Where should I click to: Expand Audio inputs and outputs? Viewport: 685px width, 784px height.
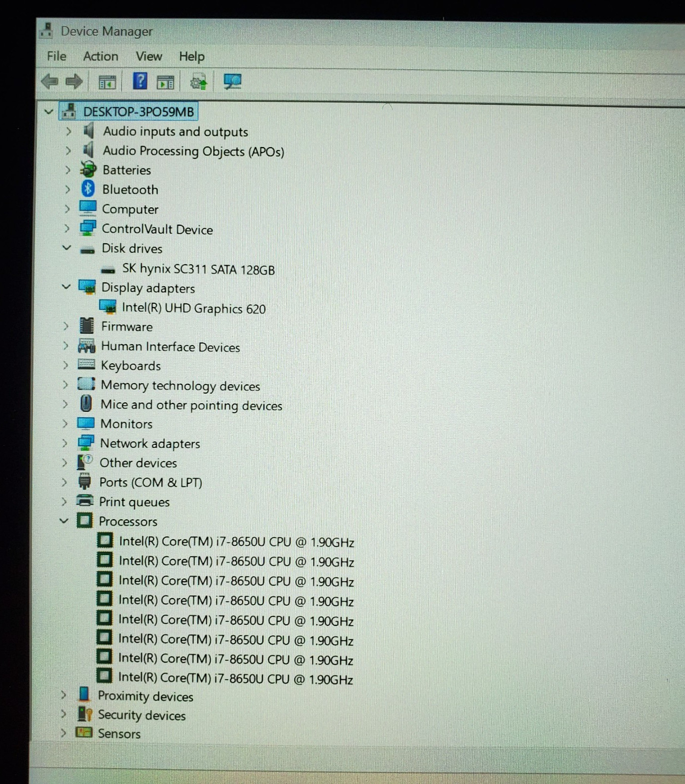[68, 131]
